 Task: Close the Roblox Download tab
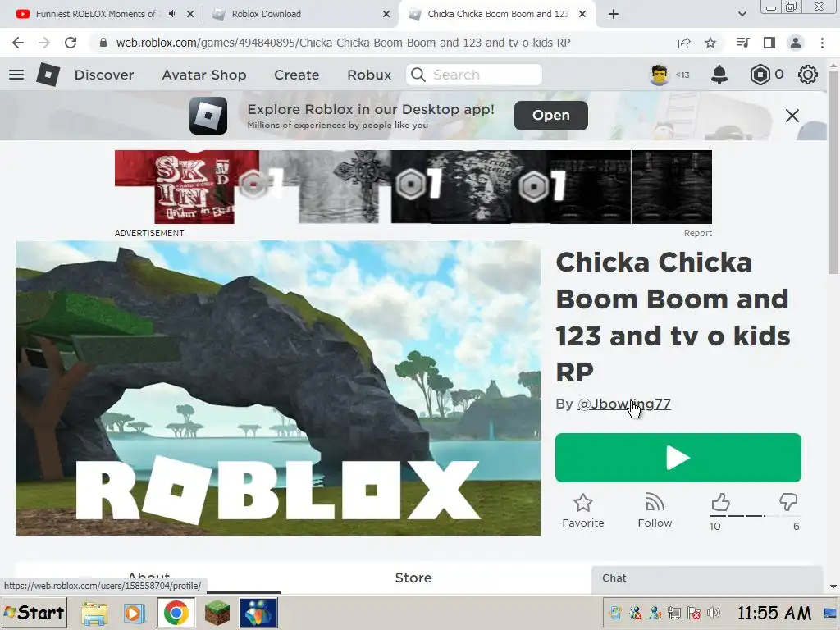pyautogui.click(x=386, y=15)
